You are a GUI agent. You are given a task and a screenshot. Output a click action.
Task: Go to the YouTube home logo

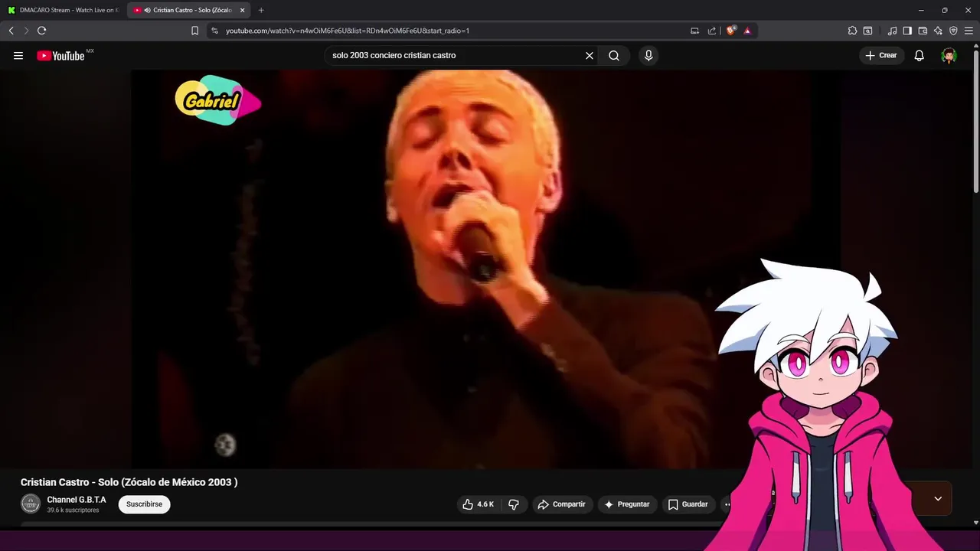tap(61, 55)
